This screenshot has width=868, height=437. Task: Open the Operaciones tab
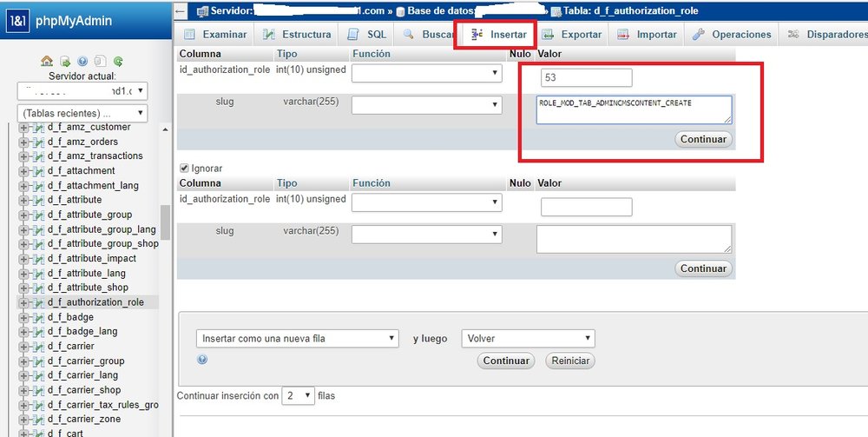[732, 35]
